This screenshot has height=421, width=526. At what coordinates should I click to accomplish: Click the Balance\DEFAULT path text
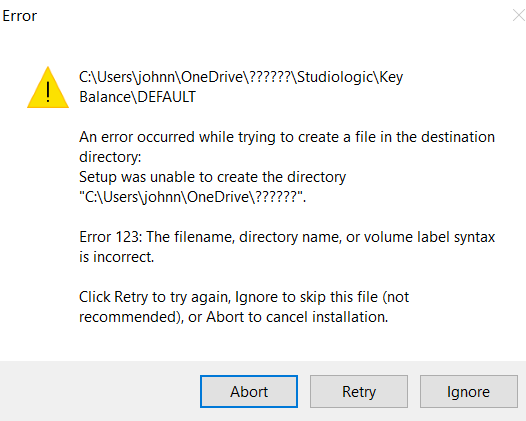coord(137,97)
